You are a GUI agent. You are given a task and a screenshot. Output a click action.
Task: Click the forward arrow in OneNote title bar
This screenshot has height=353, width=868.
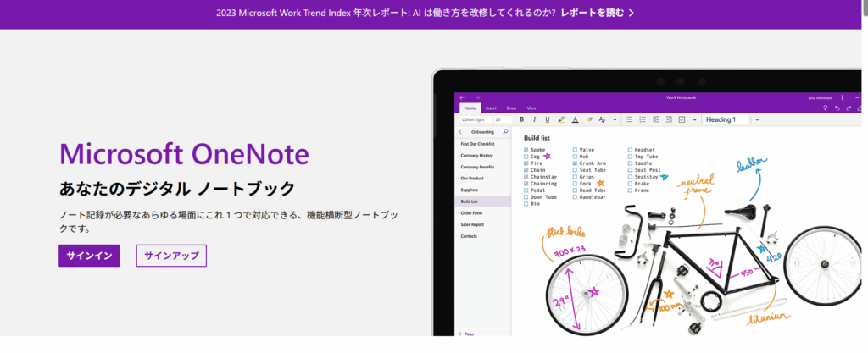coord(477,98)
